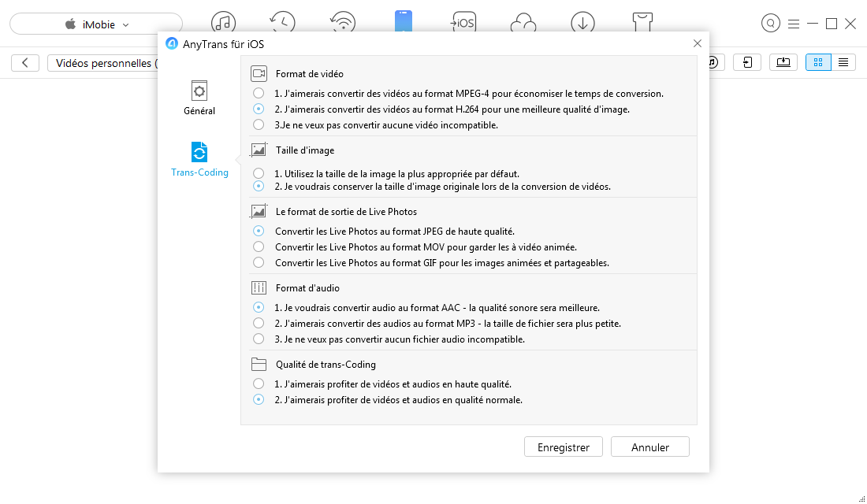This screenshot has height=504, width=867.
Task: Open the move-to-iOS icon
Action: coord(463,23)
